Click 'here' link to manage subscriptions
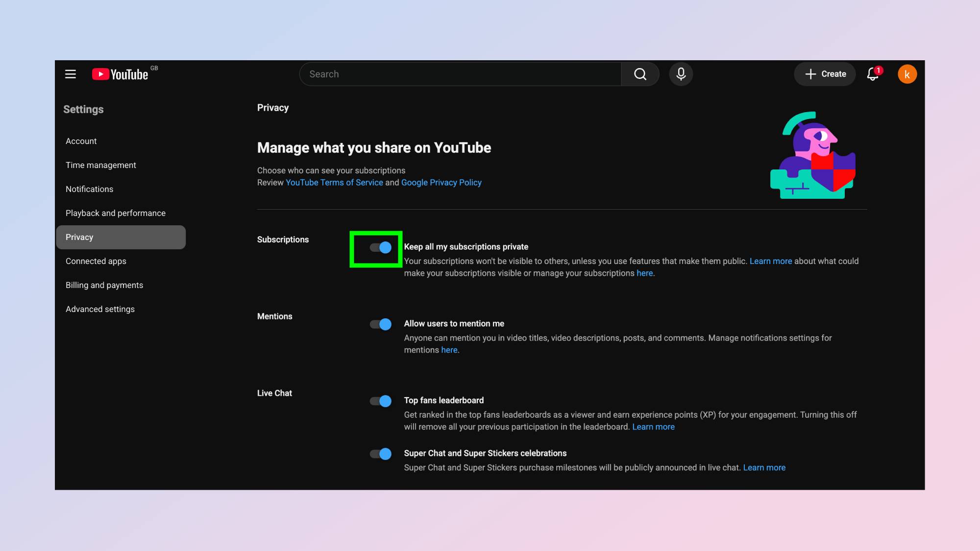 point(644,273)
